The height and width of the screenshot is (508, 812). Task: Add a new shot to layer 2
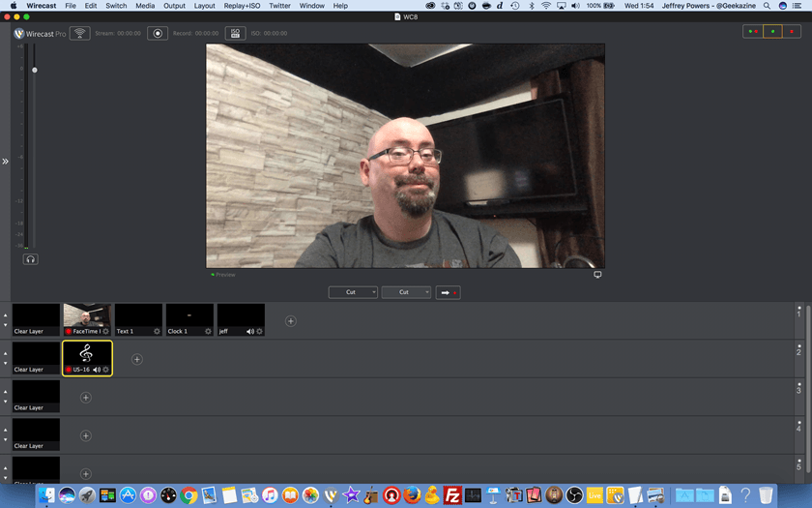(x=136, y=359)
